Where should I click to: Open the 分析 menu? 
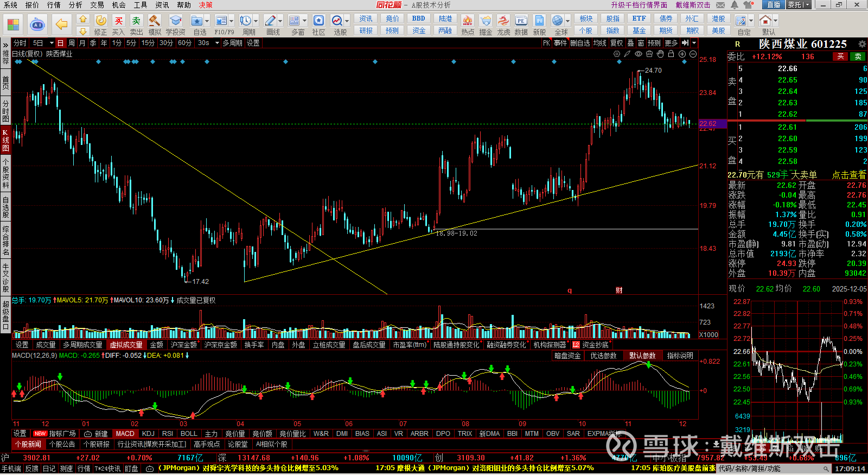pyautogui.click(x=75, y=5)
